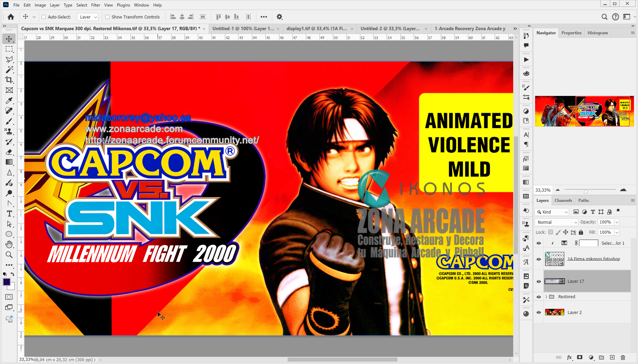638x364 pixels.
Task: Open the Filter menu
Action: 96,5
